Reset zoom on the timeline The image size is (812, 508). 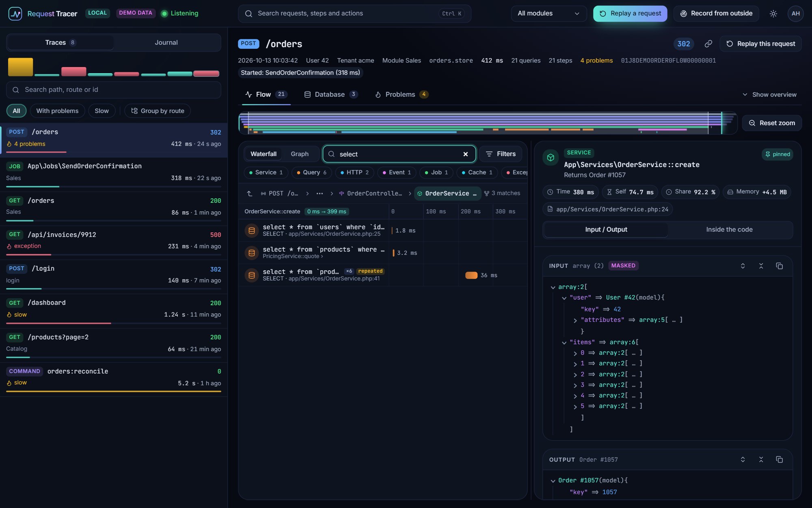pos(771,123)
